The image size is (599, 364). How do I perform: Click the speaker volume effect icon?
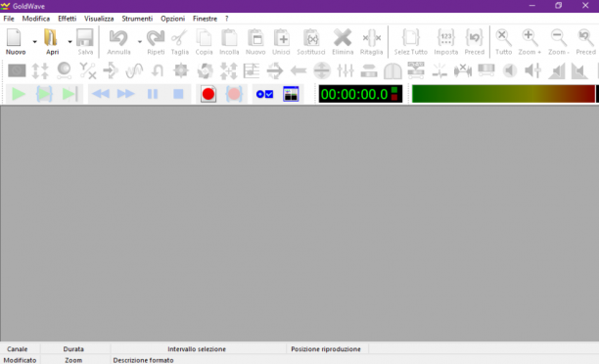510,70
